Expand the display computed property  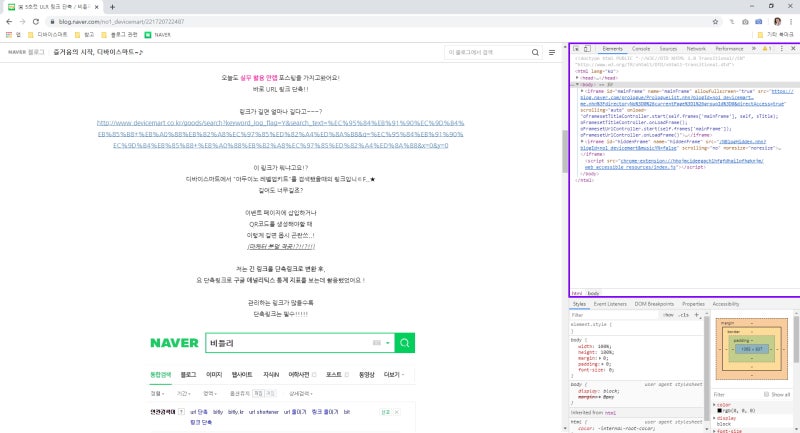click(x=714, y=418)
